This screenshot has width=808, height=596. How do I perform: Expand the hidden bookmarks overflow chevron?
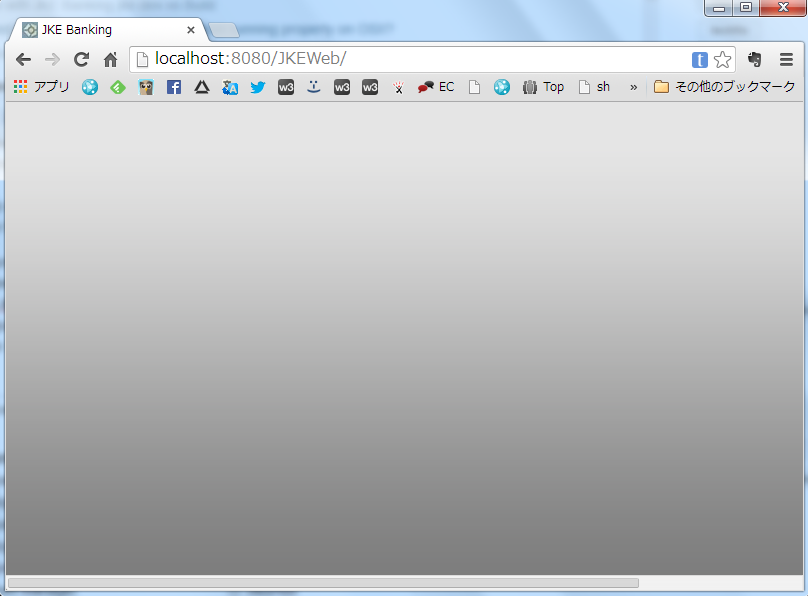tap(633, 87)
